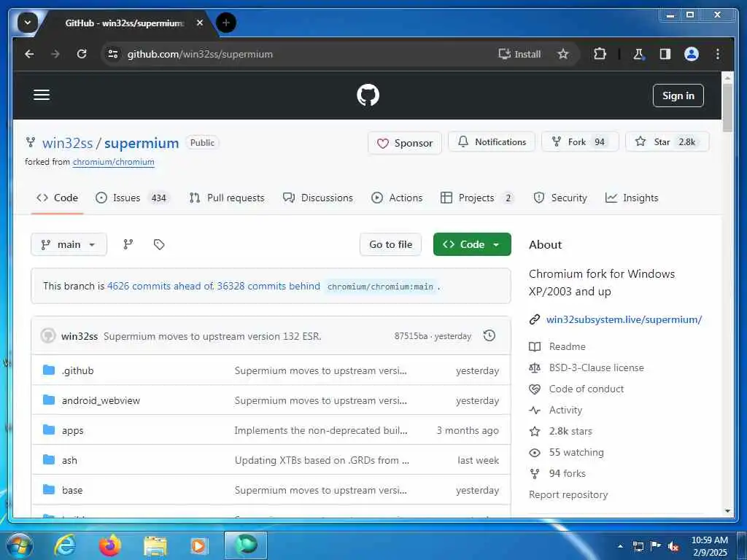Screen dimensions: 747x560
Task: Click the Sign in button
Action: click(678, 96)
